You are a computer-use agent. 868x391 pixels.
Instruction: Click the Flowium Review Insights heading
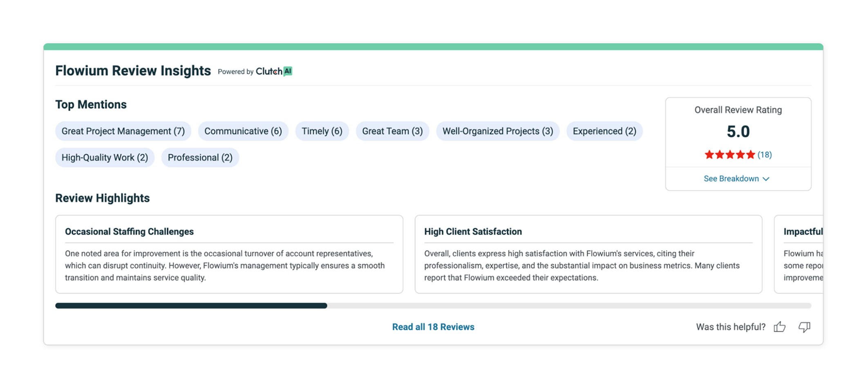coord(133,71)
